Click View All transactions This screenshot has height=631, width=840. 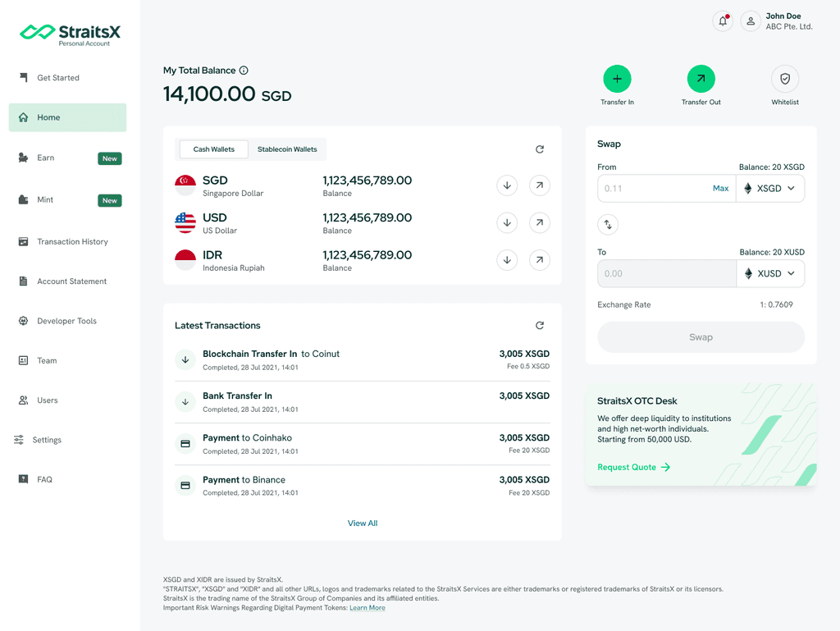point(363,524)
